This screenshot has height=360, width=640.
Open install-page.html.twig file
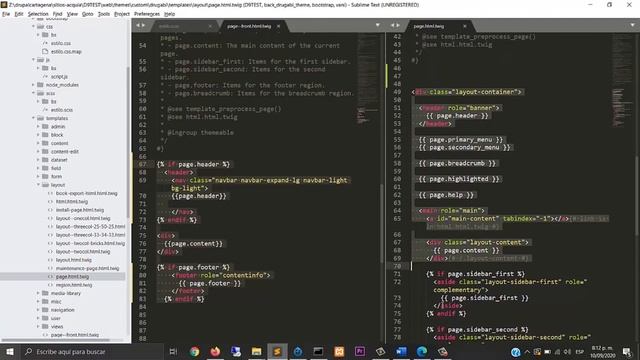[80, 210]
